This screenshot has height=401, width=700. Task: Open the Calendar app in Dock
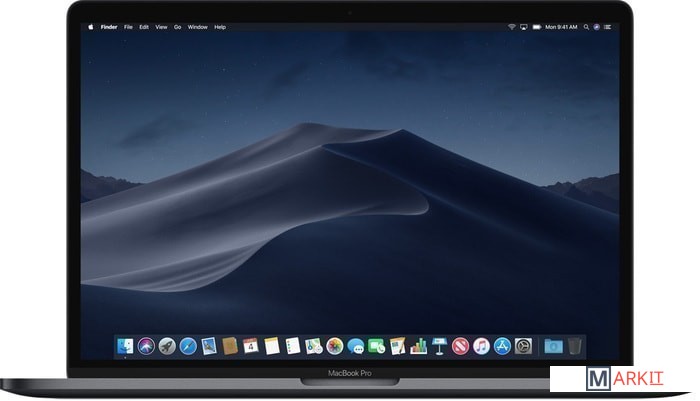pyautogui.click(x=251, y=346)
